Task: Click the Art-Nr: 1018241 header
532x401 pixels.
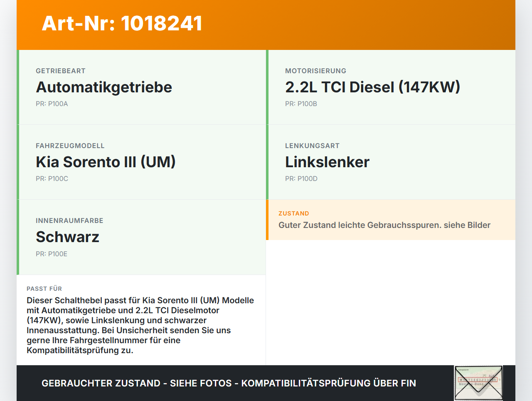Action: [x=122, y=24]
